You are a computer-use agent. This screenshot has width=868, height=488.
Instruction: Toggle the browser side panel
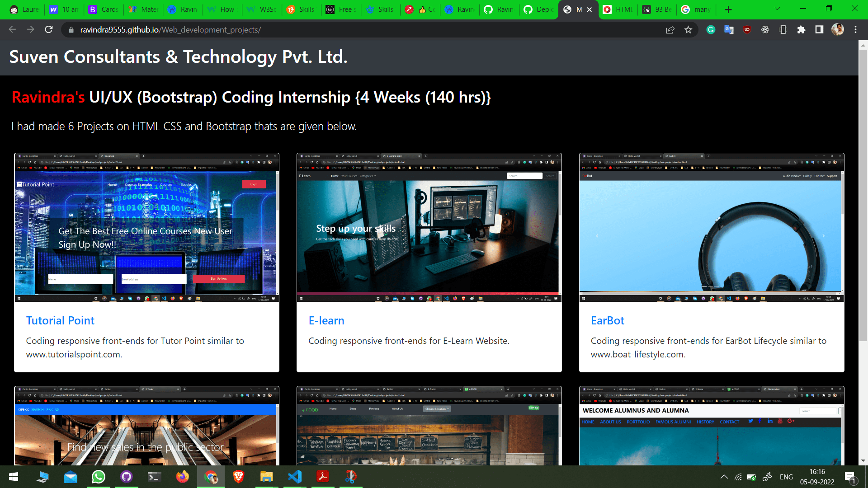click(819, 30)
